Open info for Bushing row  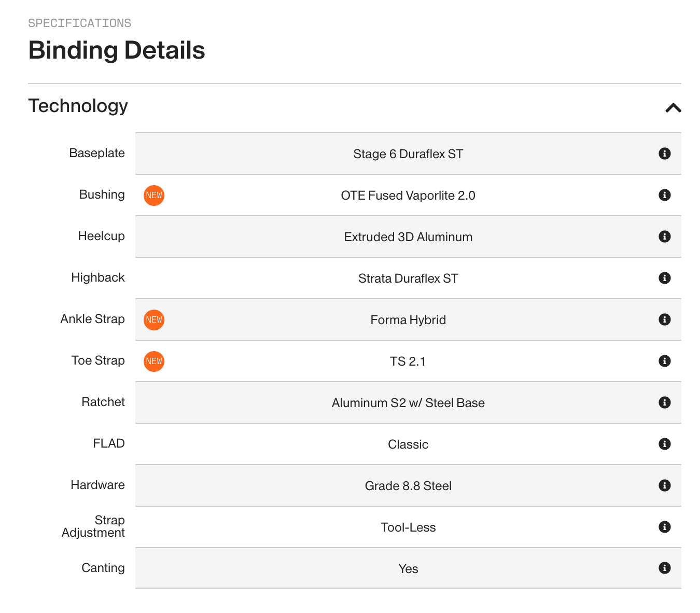coord(664,195)
